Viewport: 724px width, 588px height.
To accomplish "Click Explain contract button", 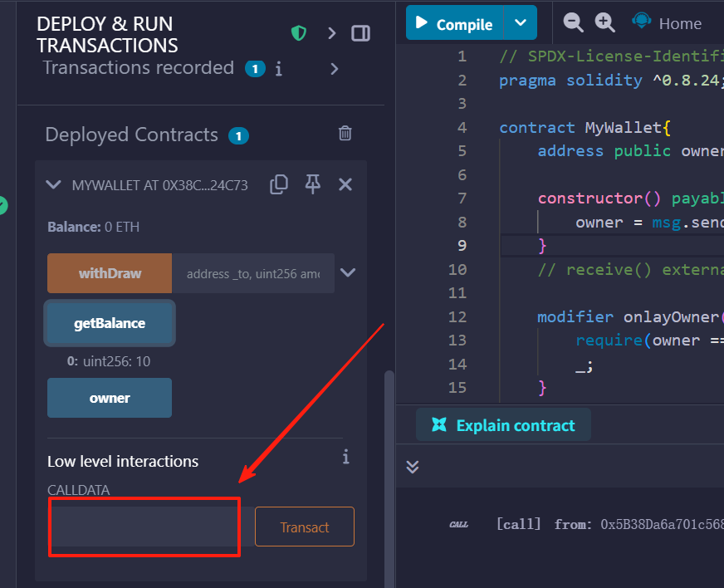I will 503,425.
